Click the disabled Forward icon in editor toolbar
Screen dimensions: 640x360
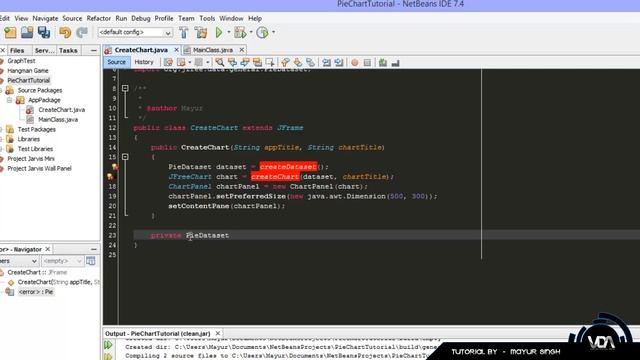coord(199,62)
